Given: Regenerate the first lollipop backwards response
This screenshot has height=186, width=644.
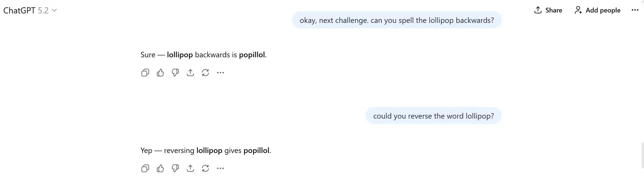Looking at the screenshot, I should coord(205,73).
